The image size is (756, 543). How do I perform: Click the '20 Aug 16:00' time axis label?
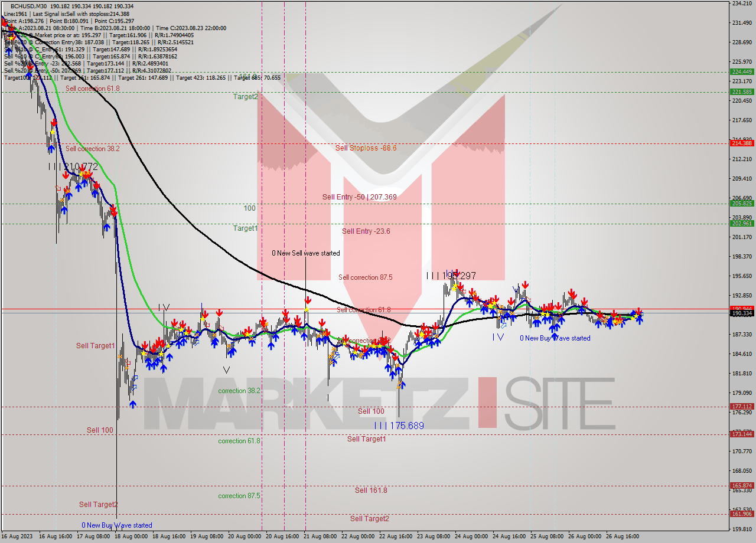(283, 537)
